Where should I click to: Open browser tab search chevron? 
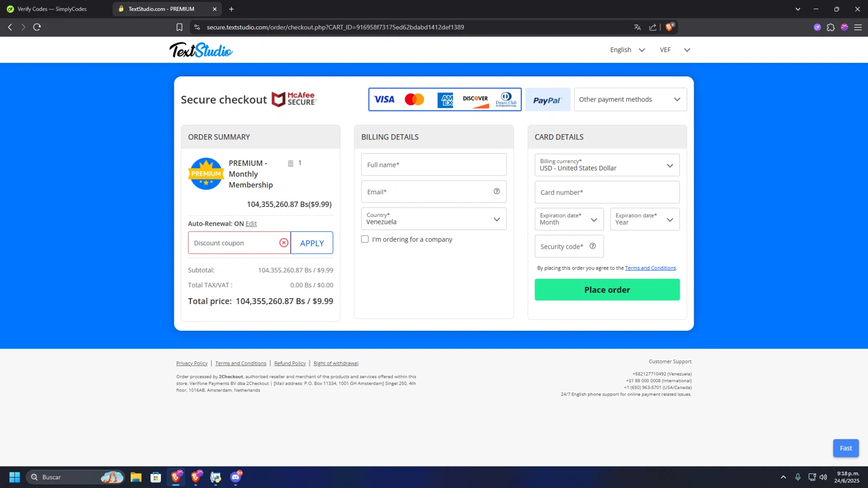pos(797,9)
